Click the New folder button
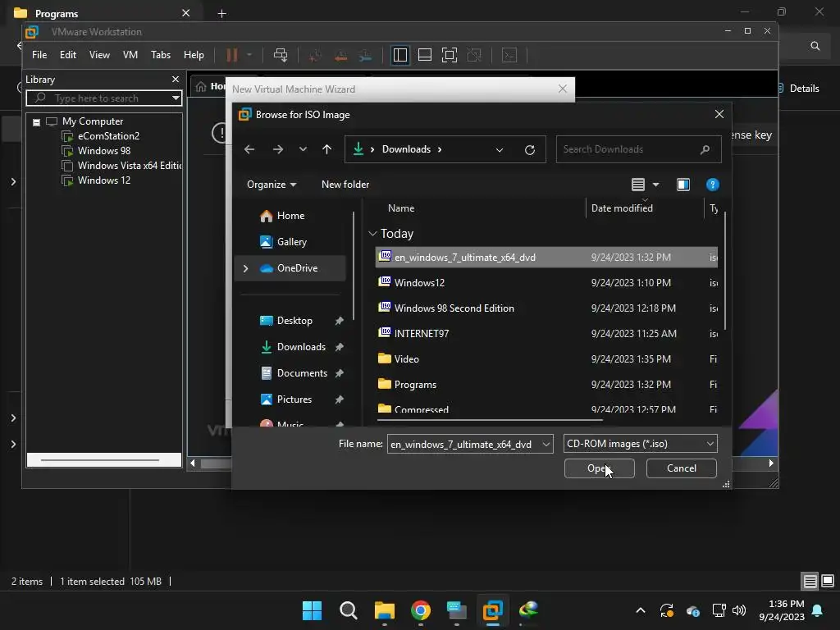 point(345,185)
